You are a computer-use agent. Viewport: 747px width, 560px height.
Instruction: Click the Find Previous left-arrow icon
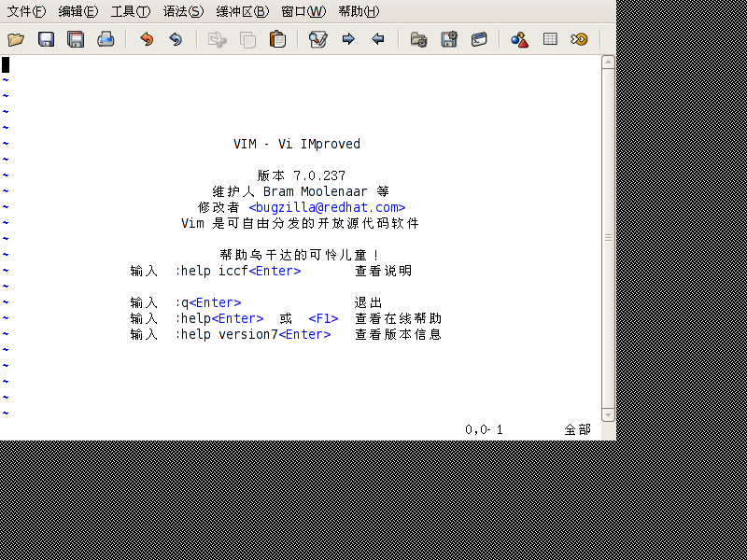378,39
